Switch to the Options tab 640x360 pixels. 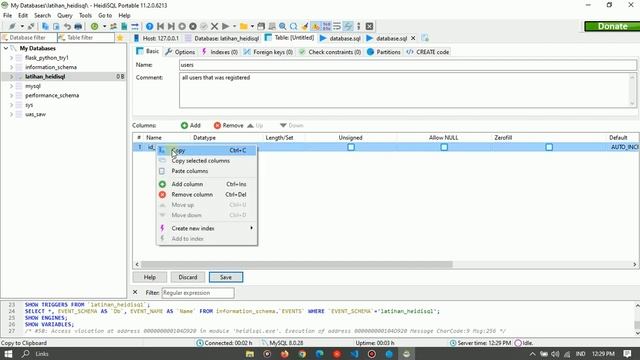180,52
